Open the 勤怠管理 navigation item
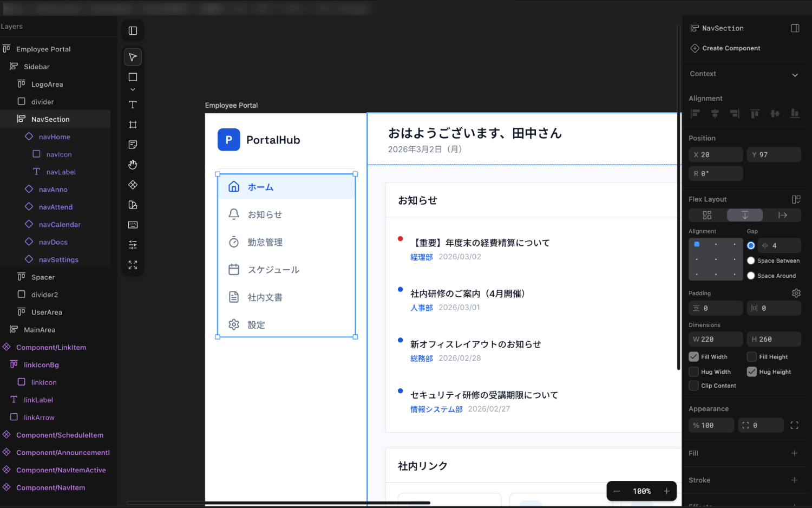 coord(265,242)
